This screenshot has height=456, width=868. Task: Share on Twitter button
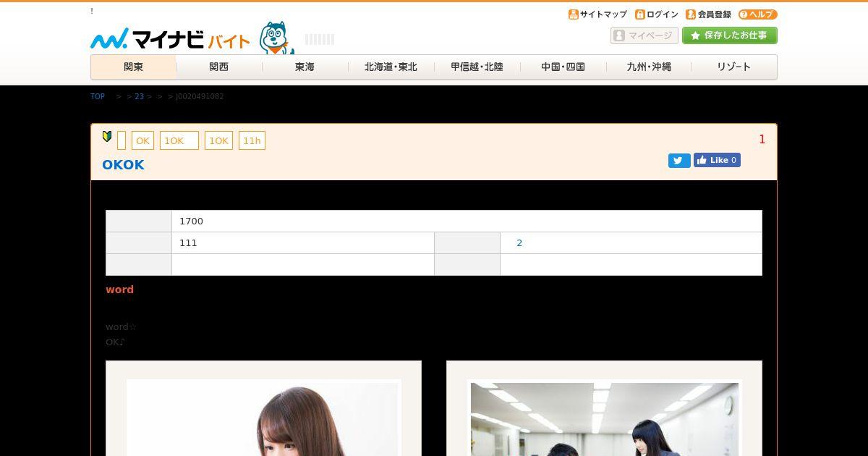click(679, 161)
